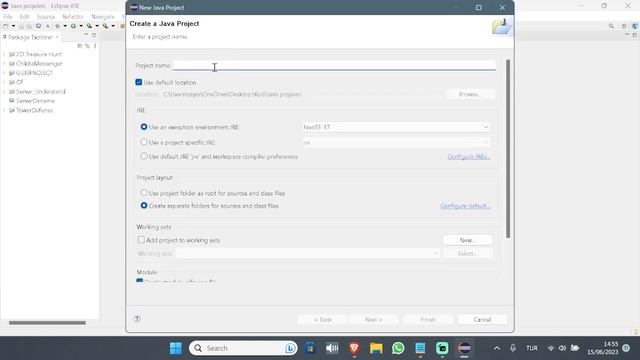Viewport: 640px width, 360px height.
Task: Click the Configure default link
Action: (465, 206)
